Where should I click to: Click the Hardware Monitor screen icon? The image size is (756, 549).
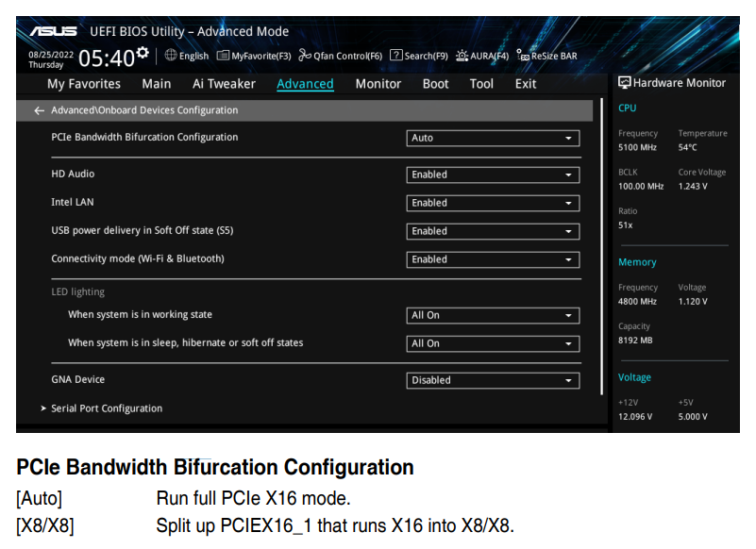click(625, 83)
